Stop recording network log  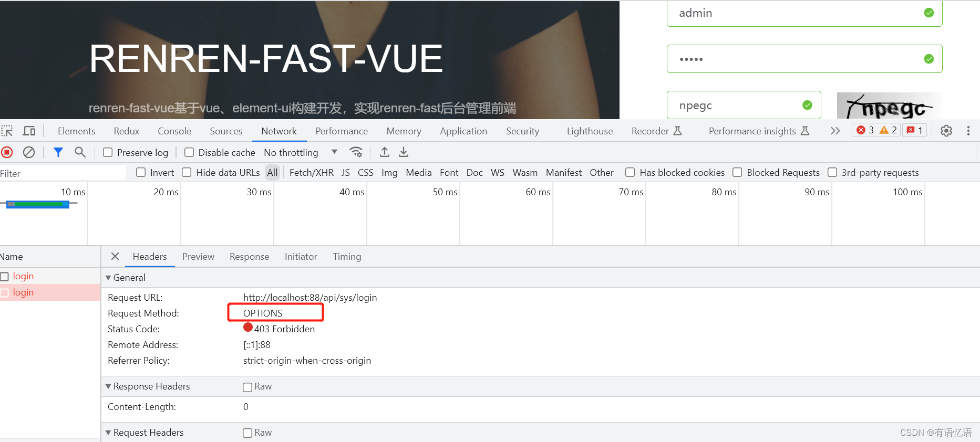[x=7, y=152]
